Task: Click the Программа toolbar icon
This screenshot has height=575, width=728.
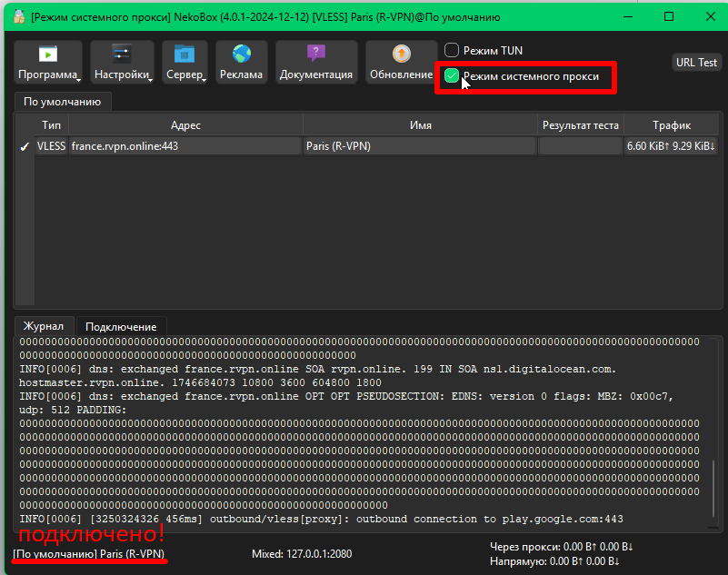Action: (x=47, y=55)
